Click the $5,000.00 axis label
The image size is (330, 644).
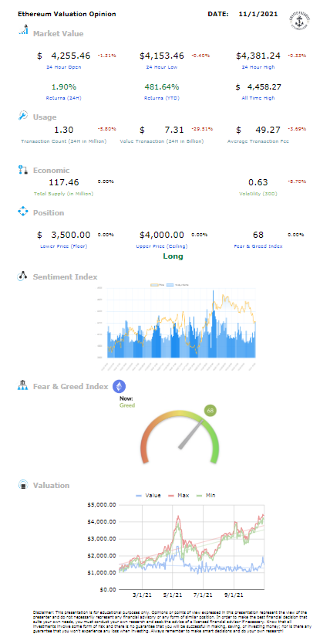pyautogui.click(x=102, y=504)
